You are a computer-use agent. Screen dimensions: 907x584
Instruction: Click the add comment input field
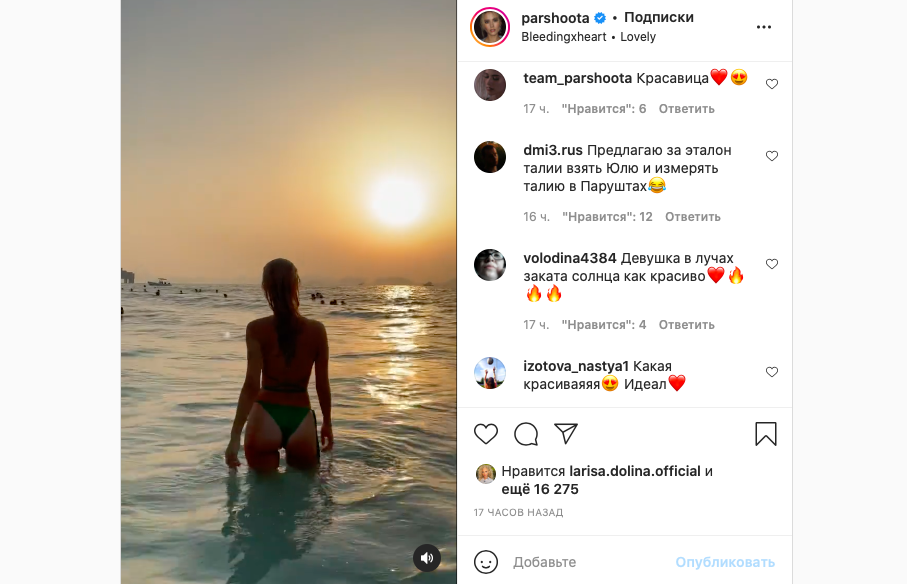[x=590, y=562]
